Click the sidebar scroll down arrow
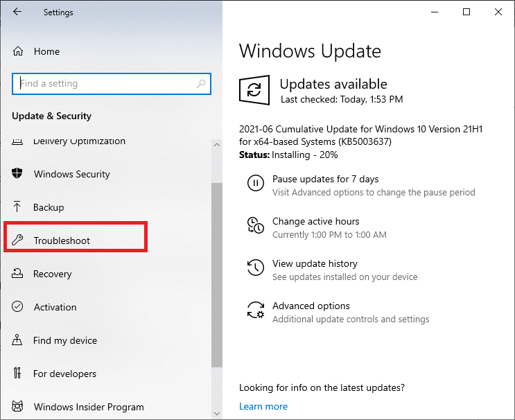The height and width of the screenshot is (420, 515). [217, 414]
